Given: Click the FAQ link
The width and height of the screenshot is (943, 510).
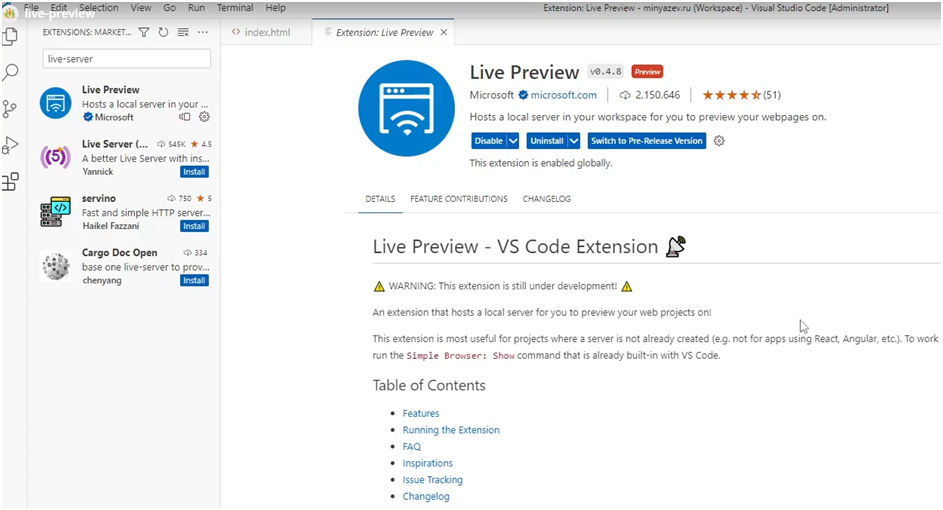Looking at the screenshot, I should (x=411, y=446).
